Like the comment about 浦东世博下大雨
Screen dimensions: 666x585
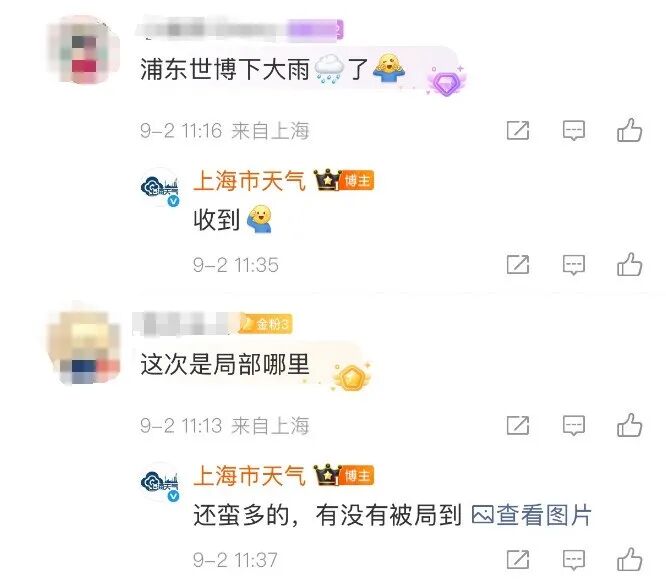coord(629,130)
